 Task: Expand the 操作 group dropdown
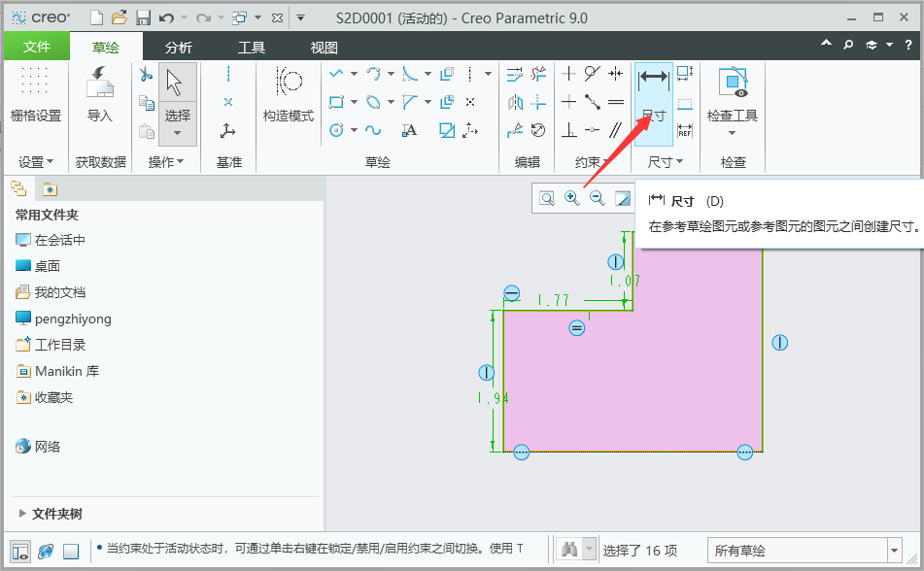[x=166, y=161]
